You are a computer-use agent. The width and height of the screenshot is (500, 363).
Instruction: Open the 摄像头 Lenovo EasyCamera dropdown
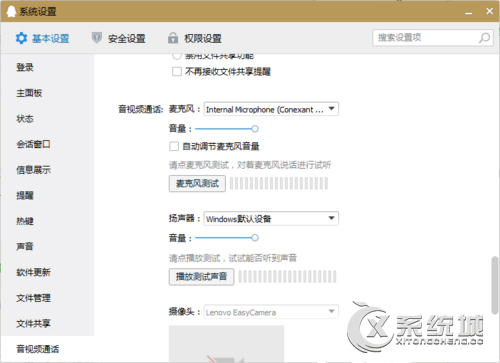click(271, 312)
